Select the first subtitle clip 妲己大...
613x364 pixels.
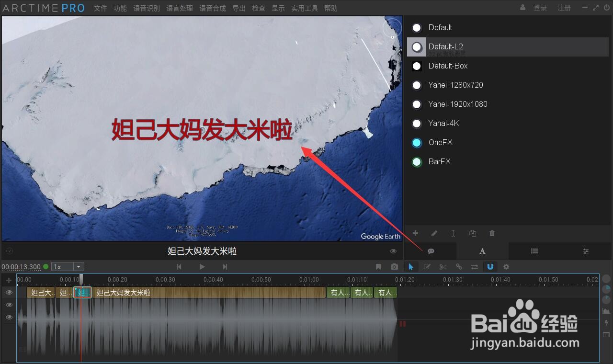pyautogui.click(x=41, y=293)
